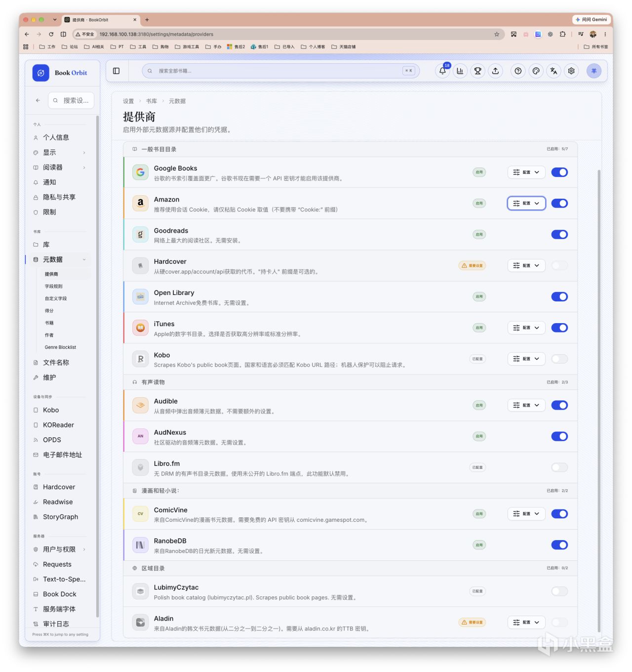The height and width of the screenshot is (672, 632).
Task: Click the Amazon provider logo
Action: tap(140, 204)
